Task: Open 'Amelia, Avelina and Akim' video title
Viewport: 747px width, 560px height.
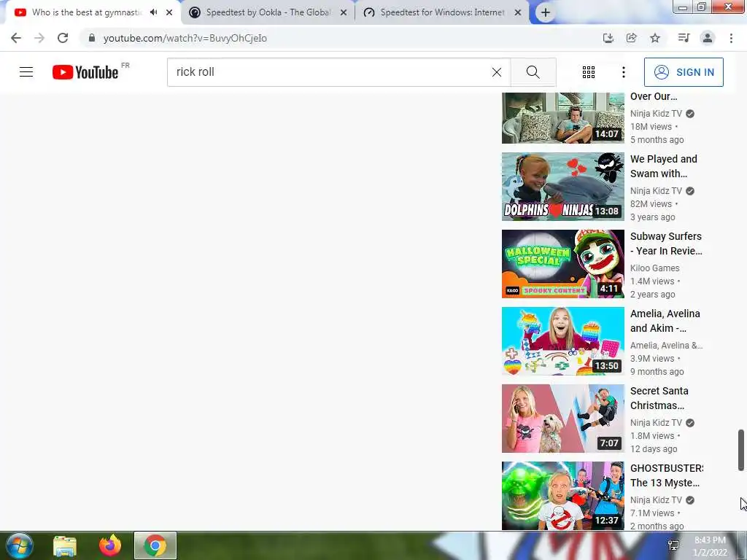Action: [x=665, y=321]
